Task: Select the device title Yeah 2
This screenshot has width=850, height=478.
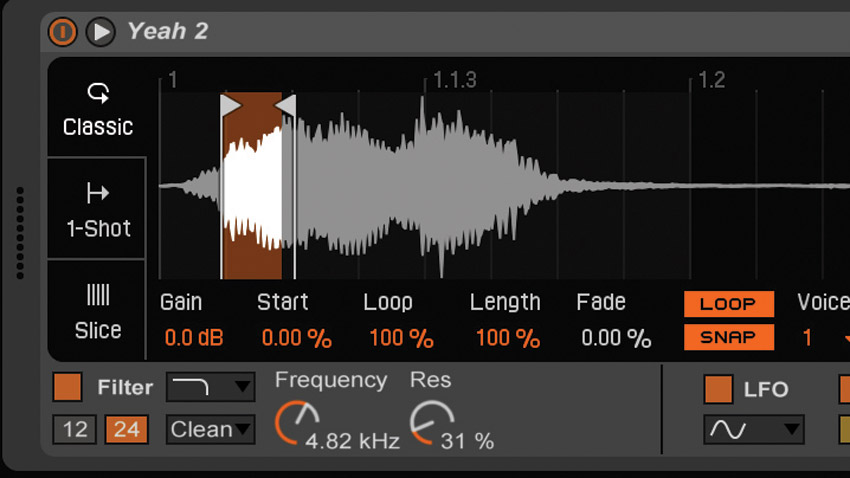Action: click(x=168, y=31)
